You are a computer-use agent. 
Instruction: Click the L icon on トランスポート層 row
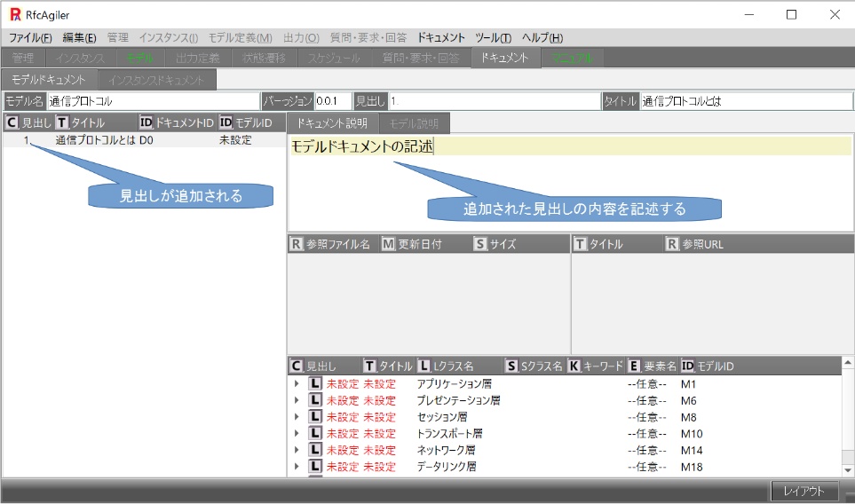315,433
